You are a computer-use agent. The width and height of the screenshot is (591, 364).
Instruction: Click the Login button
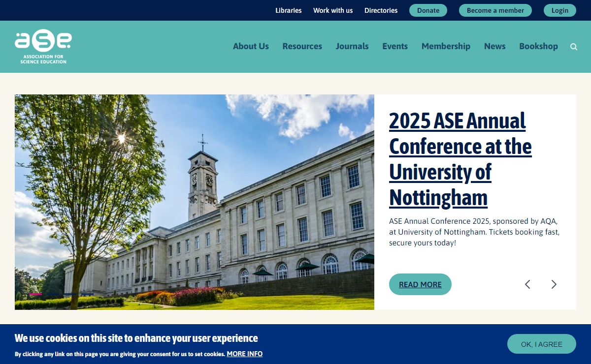(560, 10)
